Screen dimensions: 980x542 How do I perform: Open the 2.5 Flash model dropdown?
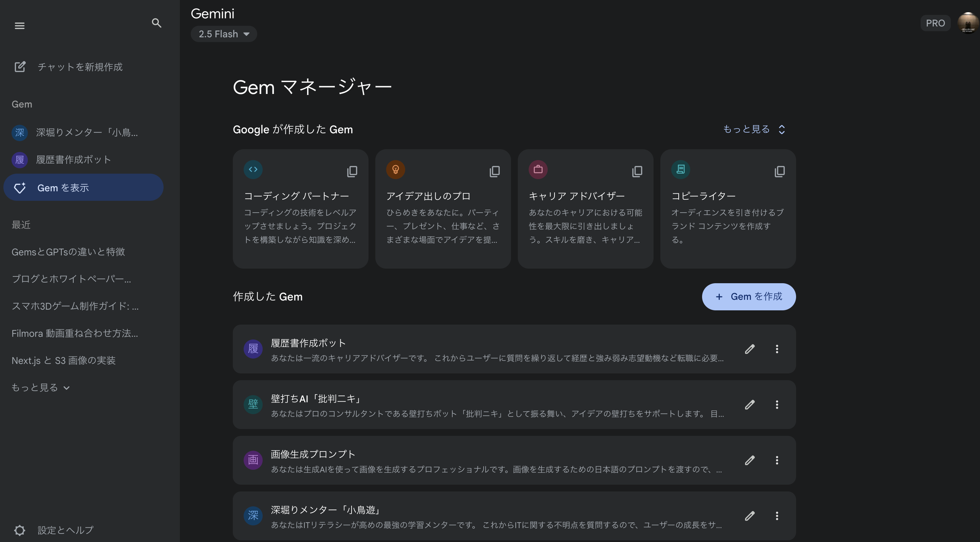coord(224,34)
